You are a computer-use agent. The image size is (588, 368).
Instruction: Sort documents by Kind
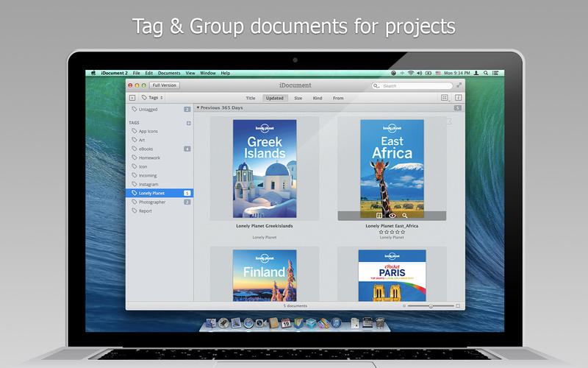pos(318,97)
